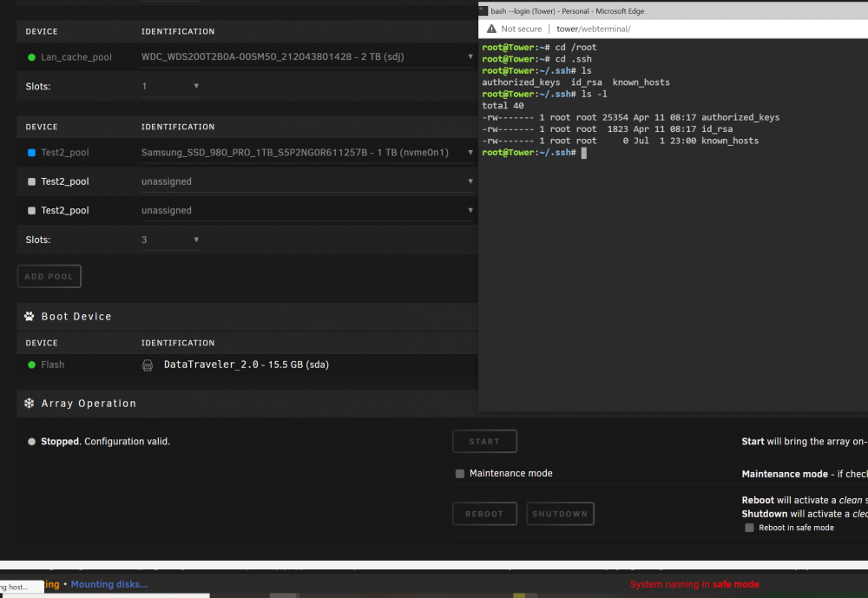Viewport: 868px width, 598px height.
Task: Click the Boot Device paw icon
Action: click(x=30, y=316)
